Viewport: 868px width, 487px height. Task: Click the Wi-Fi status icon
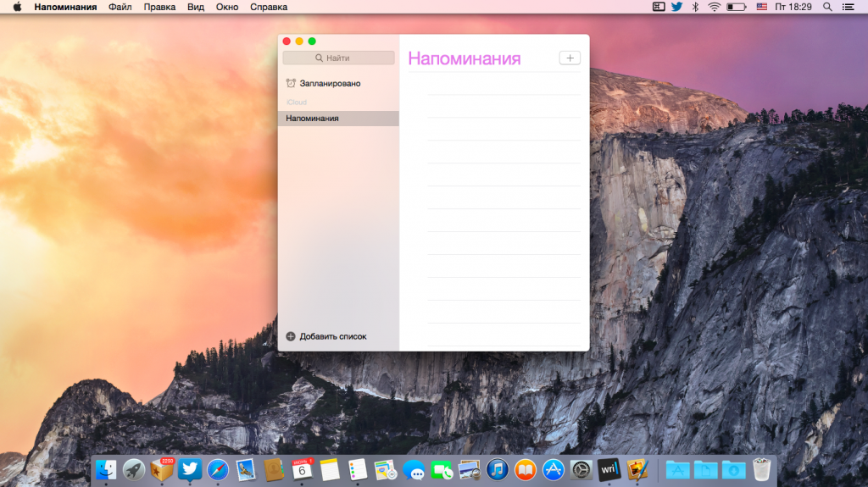(715, 7)
